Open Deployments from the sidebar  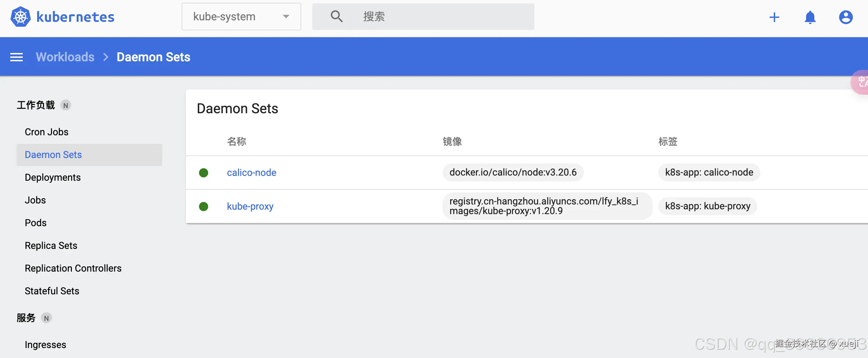(x=53, y=177)
